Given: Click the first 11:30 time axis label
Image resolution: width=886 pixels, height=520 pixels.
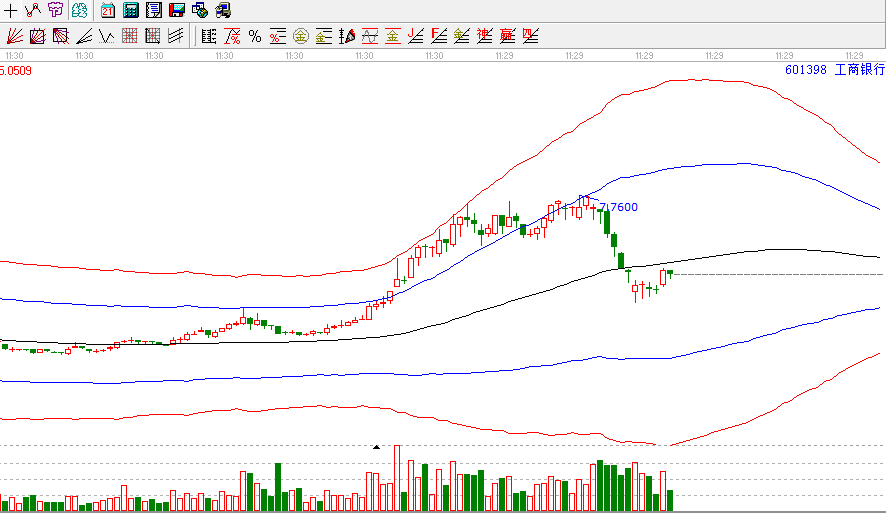Looking at the screenshot, I should click(x=14, y=55).
